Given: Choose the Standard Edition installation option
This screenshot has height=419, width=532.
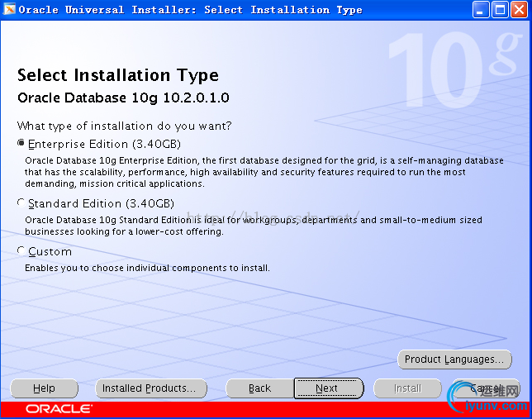Looking at the screenshot, I should 21,202.
